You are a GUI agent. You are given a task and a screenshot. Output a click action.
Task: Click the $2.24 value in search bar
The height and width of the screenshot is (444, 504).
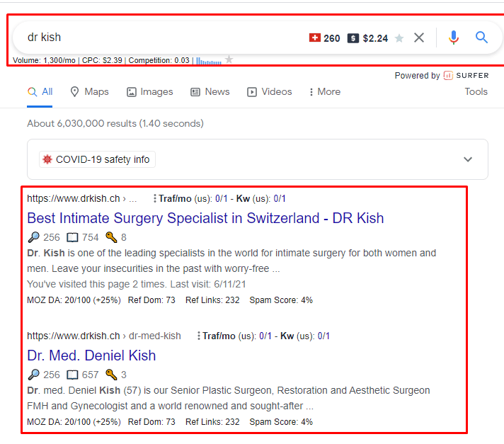click(x=375, y=38)
